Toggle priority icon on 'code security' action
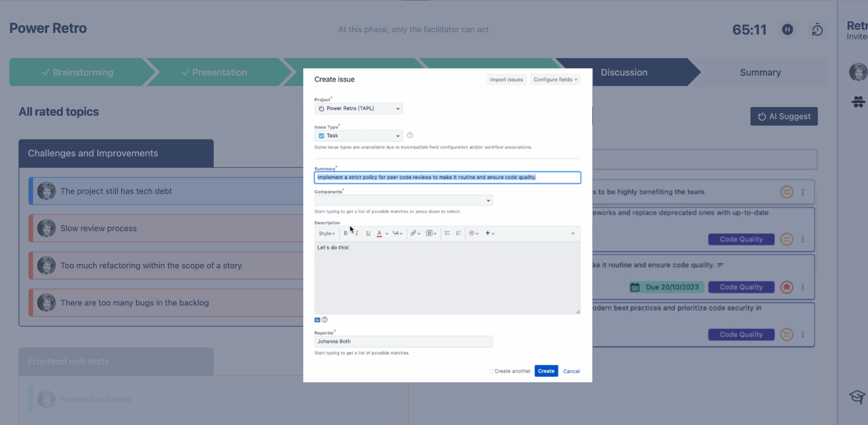868x425 pixels. coord(786,335)
